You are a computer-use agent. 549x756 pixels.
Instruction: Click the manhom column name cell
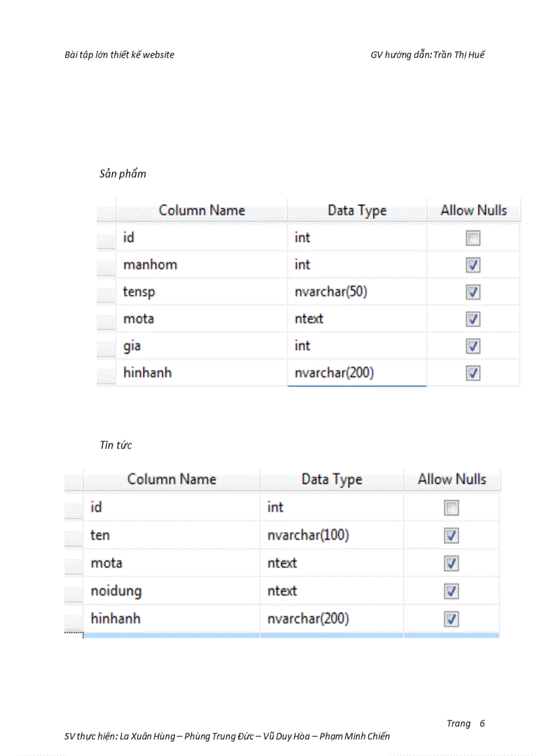click(x=201, y=265)
